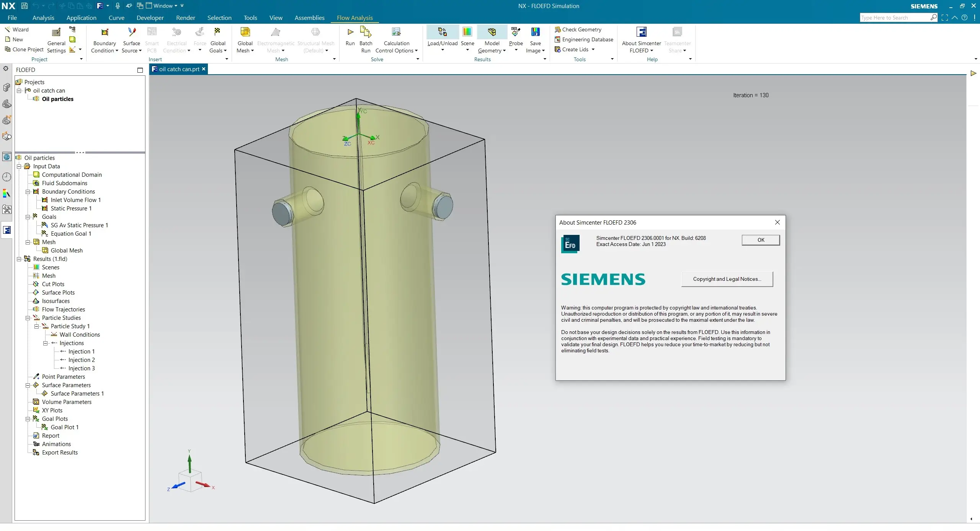Open Boundary Condition dropdown arrow
Screen dimensions: 980x531
(x=117, y=51)
